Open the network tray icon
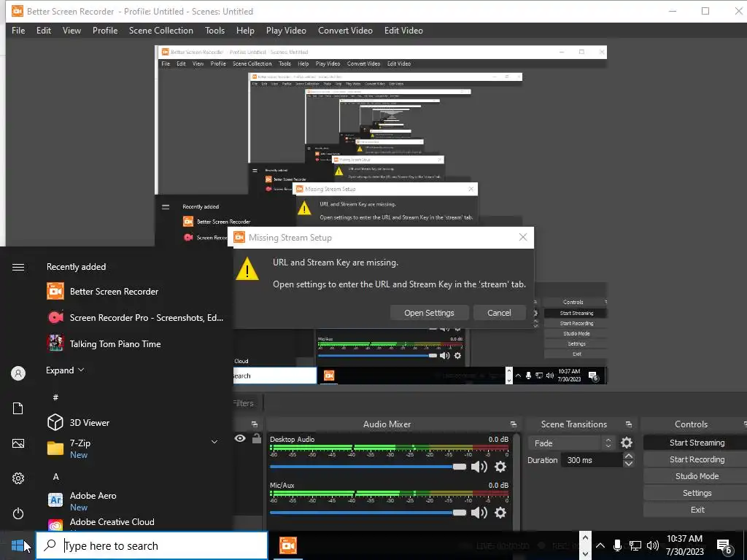Image resolution: width=747 pixels, height=560 pixels. pyautogui.click(x=635, y=545)
